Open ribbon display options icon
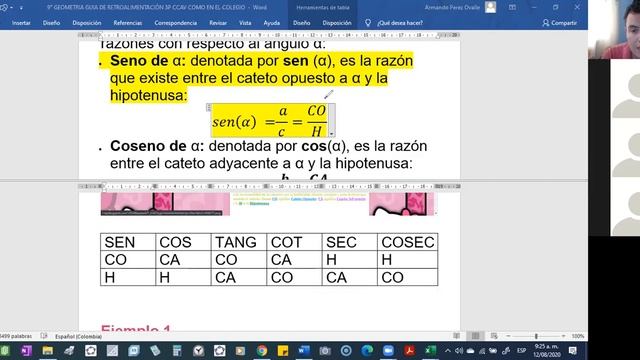 coord(512,7)
